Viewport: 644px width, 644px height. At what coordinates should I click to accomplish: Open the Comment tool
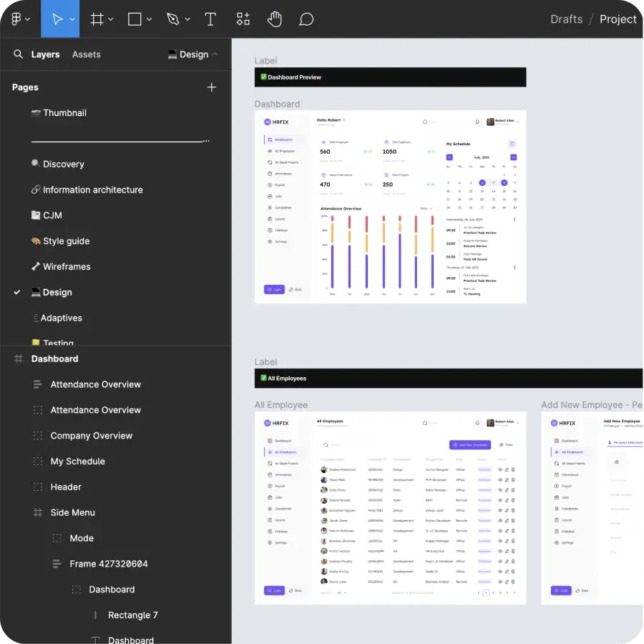[306, 19]
